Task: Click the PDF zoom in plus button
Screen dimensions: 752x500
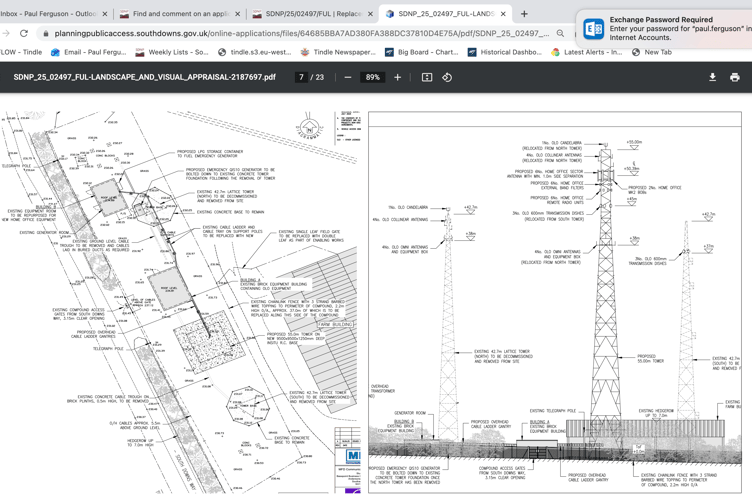Action: coord(397,77)
